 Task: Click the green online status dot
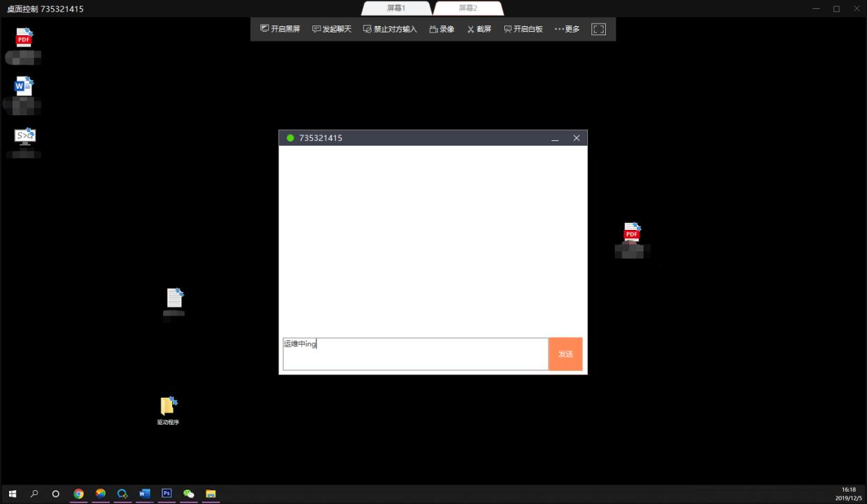point(290,138)
